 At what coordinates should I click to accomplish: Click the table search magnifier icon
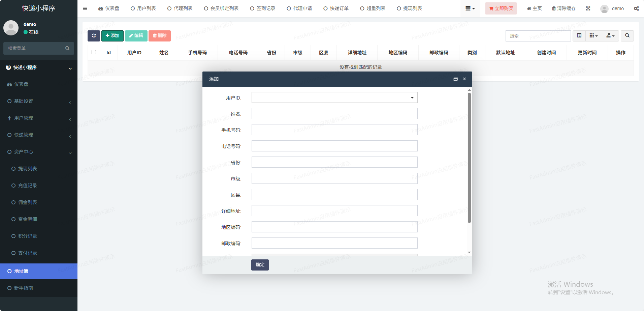click(x=627, y=36)
